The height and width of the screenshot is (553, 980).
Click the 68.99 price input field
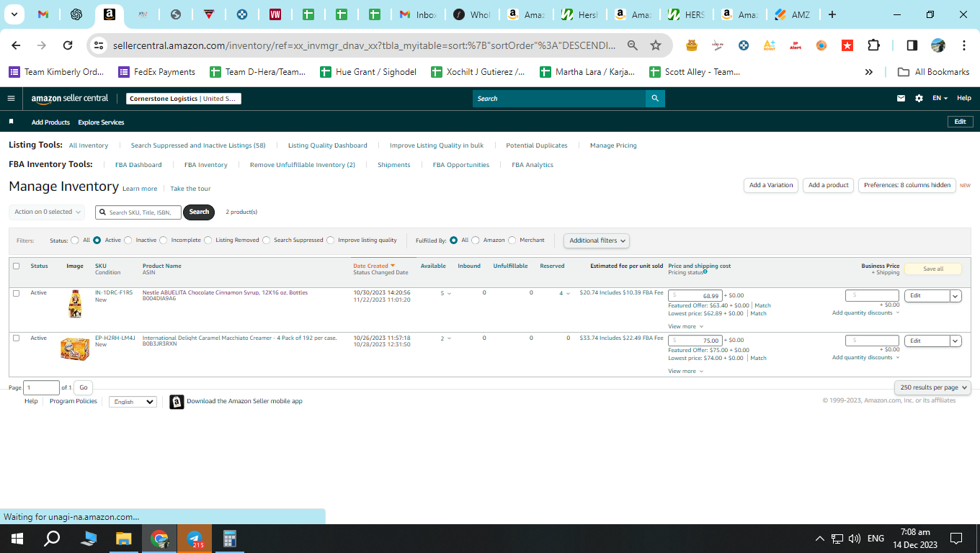pyautogui.click(x=695, y=296)
